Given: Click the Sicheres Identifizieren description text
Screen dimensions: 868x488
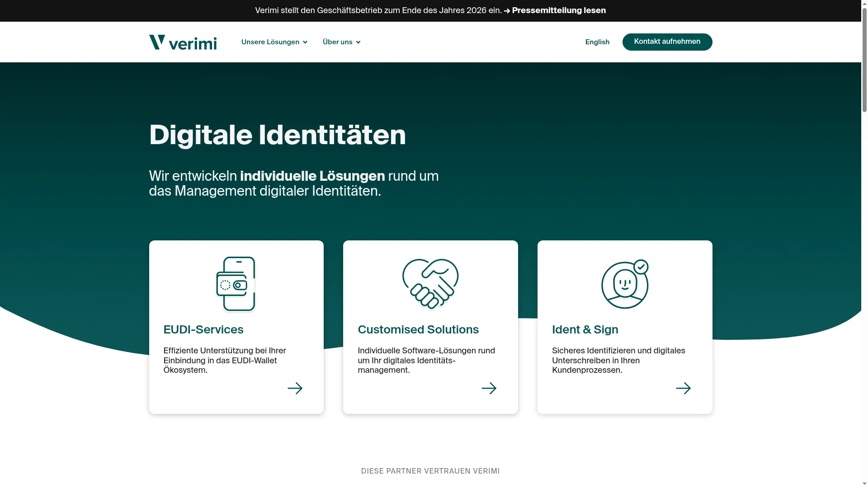Looking at the screenshot, I should (618, 361).
